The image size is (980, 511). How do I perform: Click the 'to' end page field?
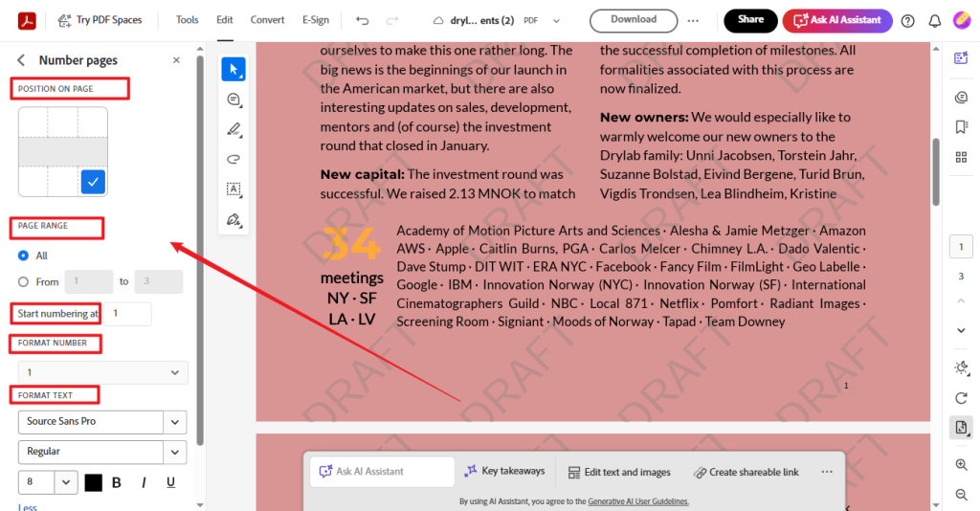(x=159, y=281)
